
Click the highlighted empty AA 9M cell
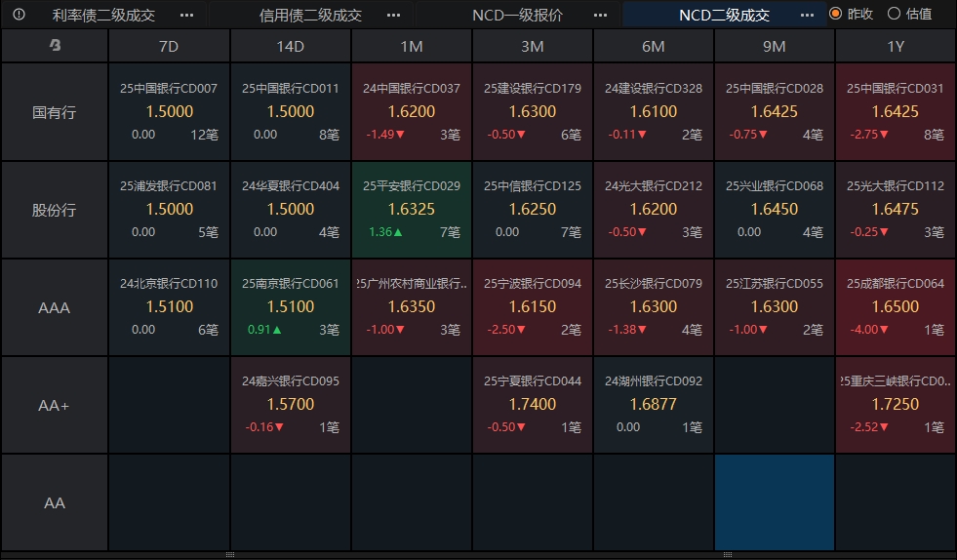pos(774,502)
